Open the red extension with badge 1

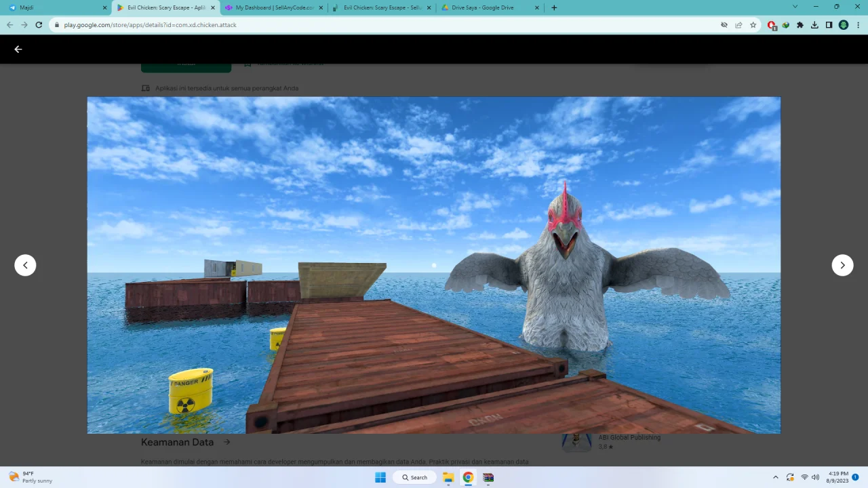point(772,25)
